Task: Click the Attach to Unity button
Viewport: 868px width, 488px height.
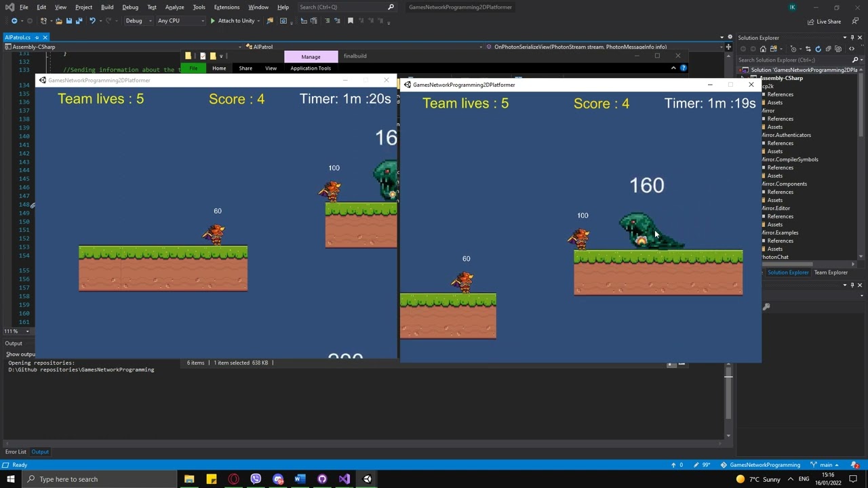Action: tap(232, 21)
